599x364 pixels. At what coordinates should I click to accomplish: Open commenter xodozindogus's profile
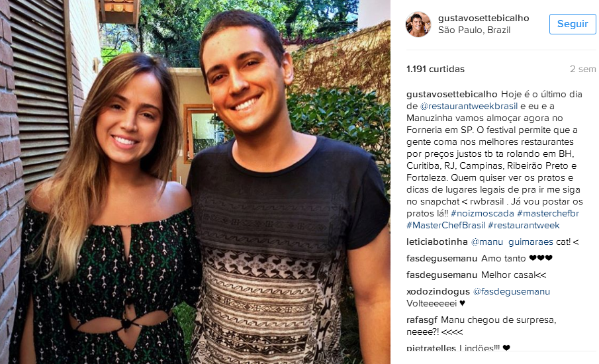(438, 291)
